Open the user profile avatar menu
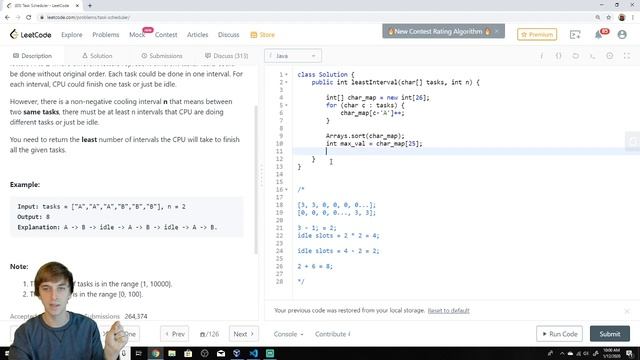Screen dimensions: 640x360 tap(622, 35)
